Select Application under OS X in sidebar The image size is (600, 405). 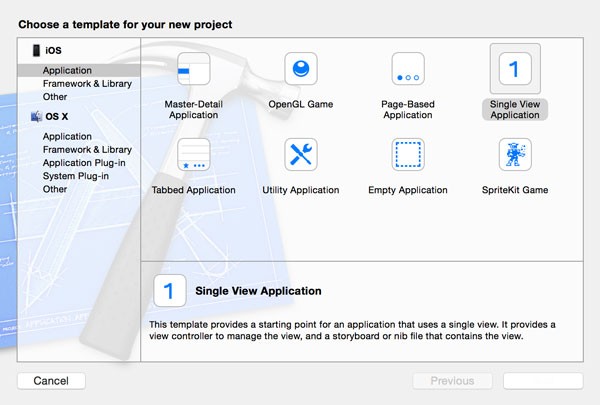tap(67, 136)
